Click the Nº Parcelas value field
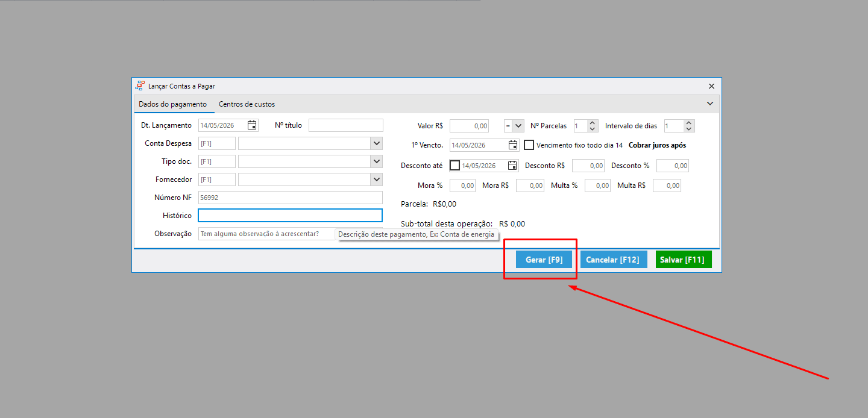 (580, 126)
